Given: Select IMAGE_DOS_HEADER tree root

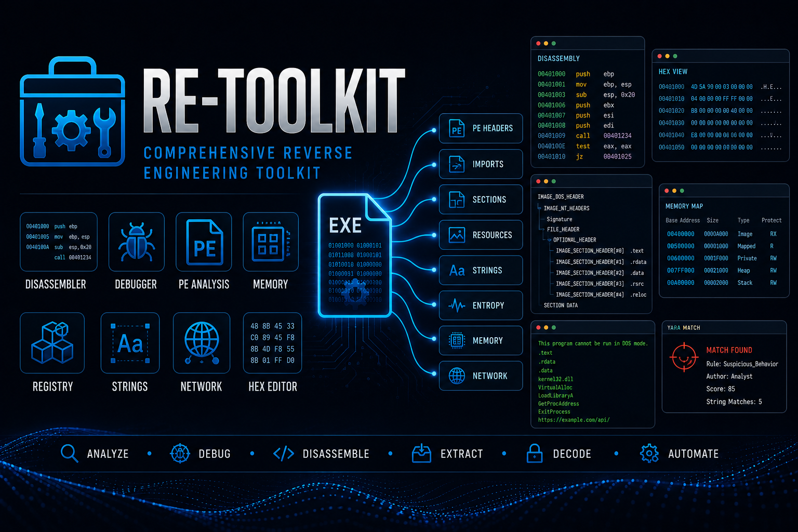Looking at the screenshot, I should pos(561,197).
